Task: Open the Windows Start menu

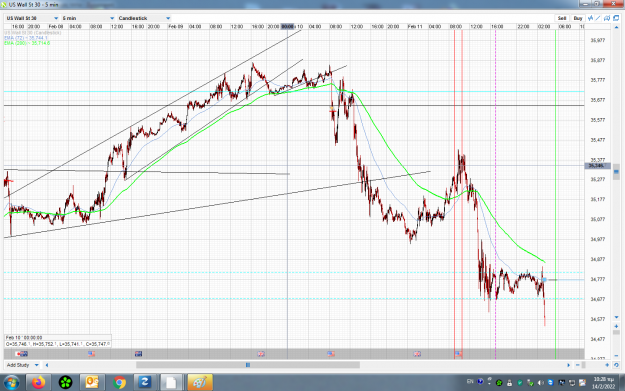Action: click(12, 383)
